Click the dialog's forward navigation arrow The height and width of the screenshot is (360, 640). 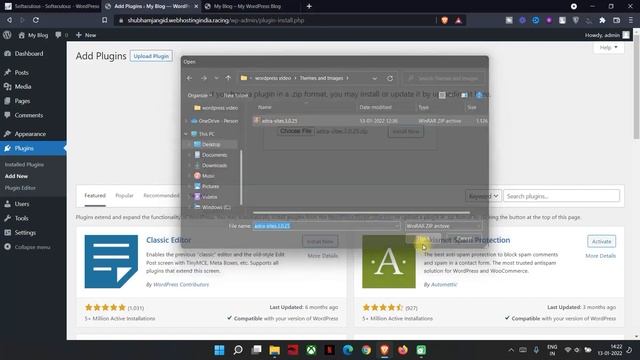[204, 78]
